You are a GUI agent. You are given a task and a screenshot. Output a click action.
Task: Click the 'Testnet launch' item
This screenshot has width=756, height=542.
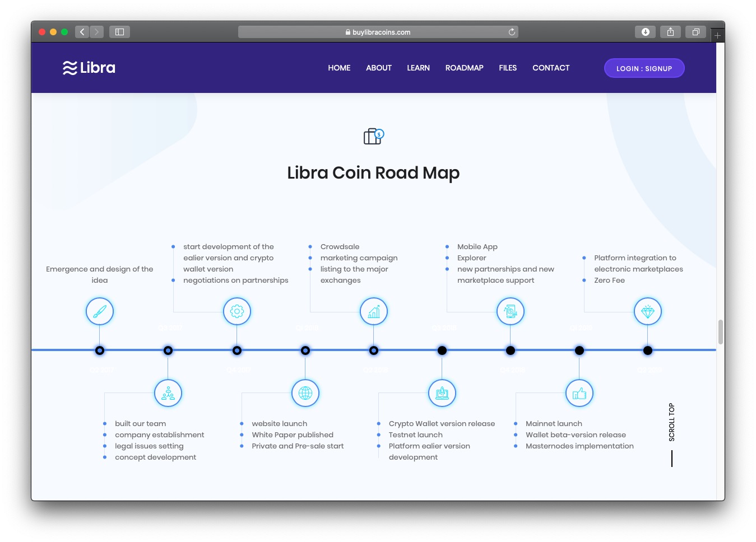tap(416, 435)
